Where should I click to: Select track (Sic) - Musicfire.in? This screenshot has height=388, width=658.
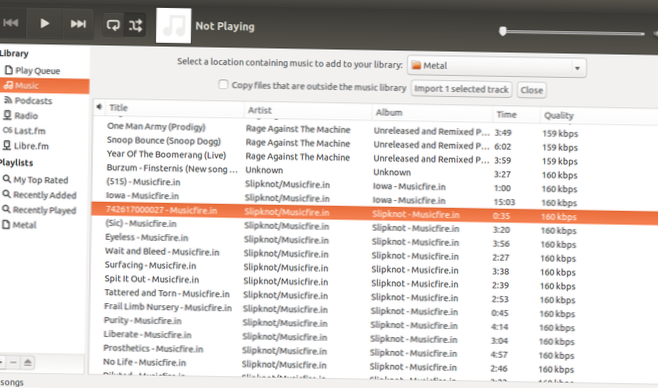[x=141, y=224]
